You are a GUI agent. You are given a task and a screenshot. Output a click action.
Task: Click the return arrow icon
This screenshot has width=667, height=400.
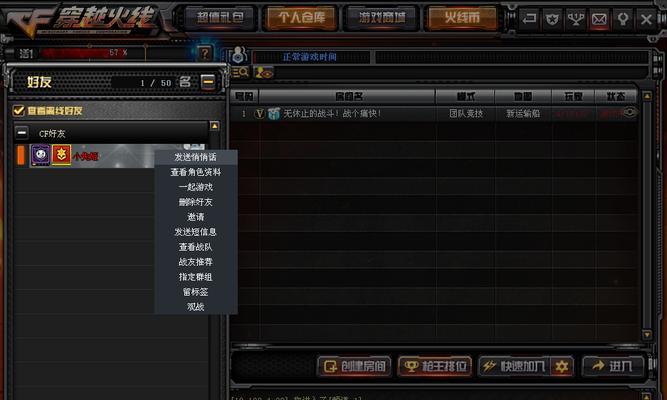[529, 19]
